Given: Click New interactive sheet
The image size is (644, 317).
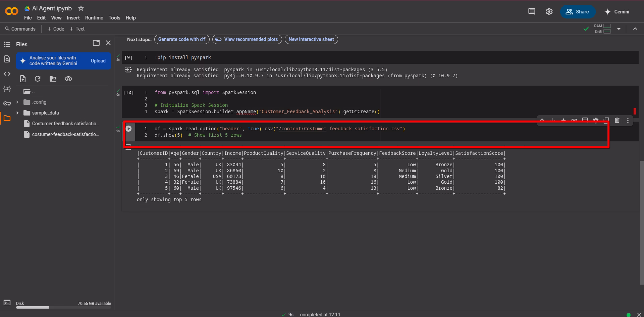Looking at the screenshot, I should coord(311,39).
